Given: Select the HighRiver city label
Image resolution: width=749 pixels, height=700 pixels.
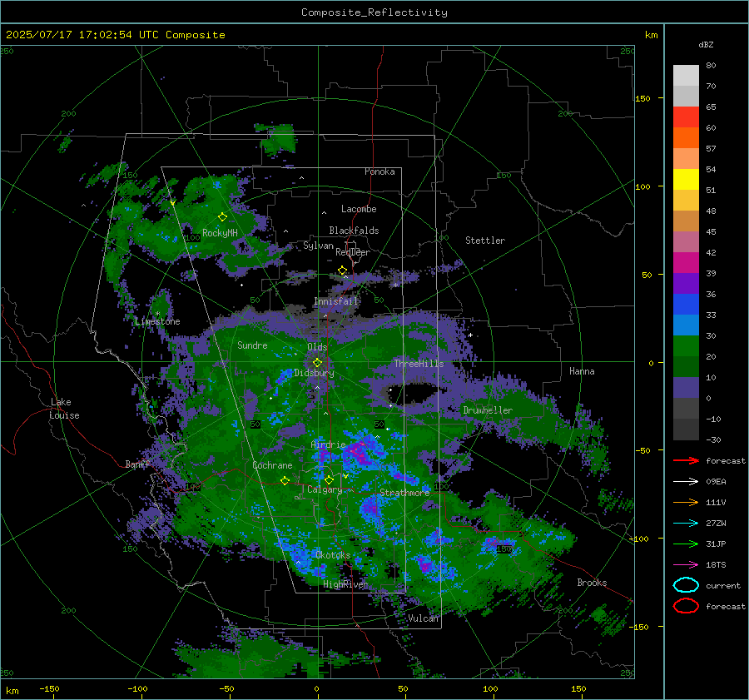Looking at the screenshot, I should [x=345, y=584].
